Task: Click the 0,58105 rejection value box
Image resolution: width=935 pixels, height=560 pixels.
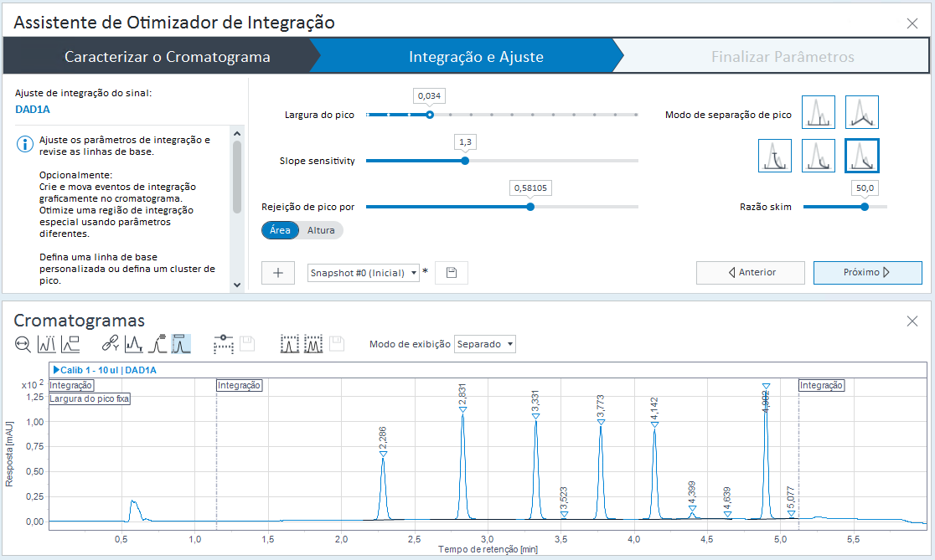Action: pos(530,188)
